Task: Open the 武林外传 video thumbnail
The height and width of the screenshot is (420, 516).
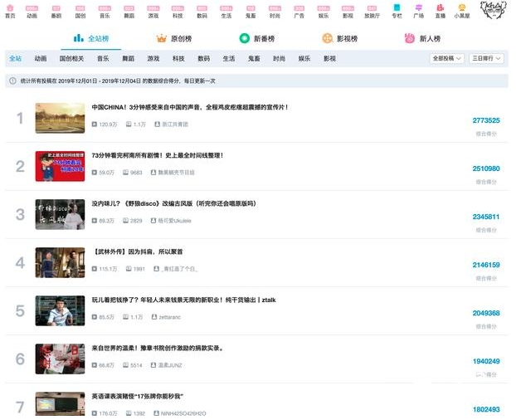Action: coord(60,262)
